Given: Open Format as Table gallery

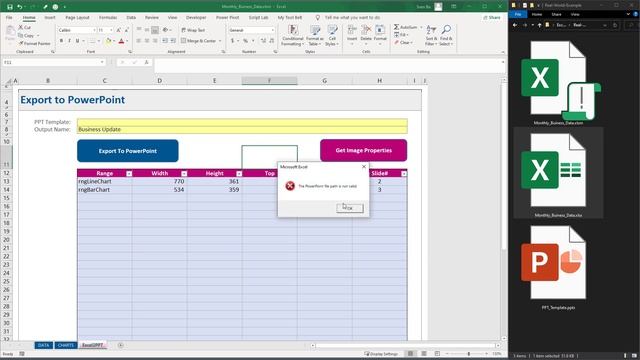Looking at the screenshot, I should 315,35.
